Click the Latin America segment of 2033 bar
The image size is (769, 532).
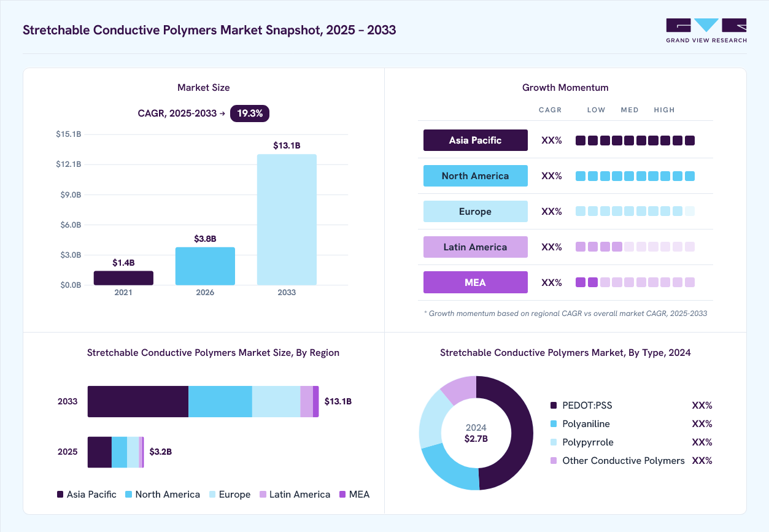pyautogui.click(x=306, y=401)
